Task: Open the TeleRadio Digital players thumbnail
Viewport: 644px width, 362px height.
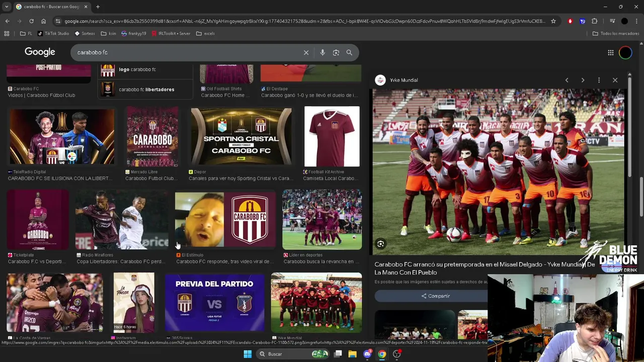Action: pos(62,137)
